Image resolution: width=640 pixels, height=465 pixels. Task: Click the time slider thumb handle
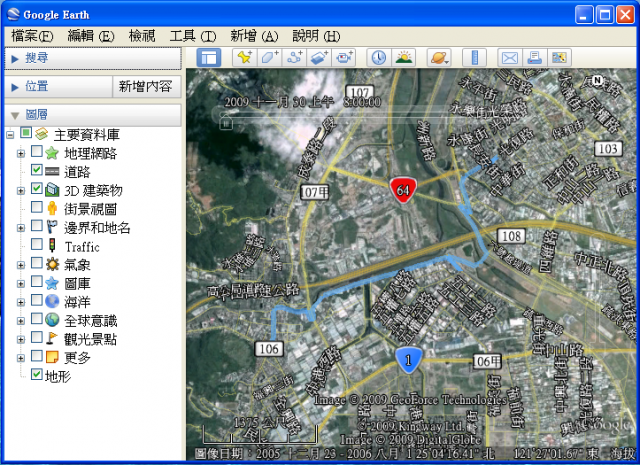(x=226, y=122)
